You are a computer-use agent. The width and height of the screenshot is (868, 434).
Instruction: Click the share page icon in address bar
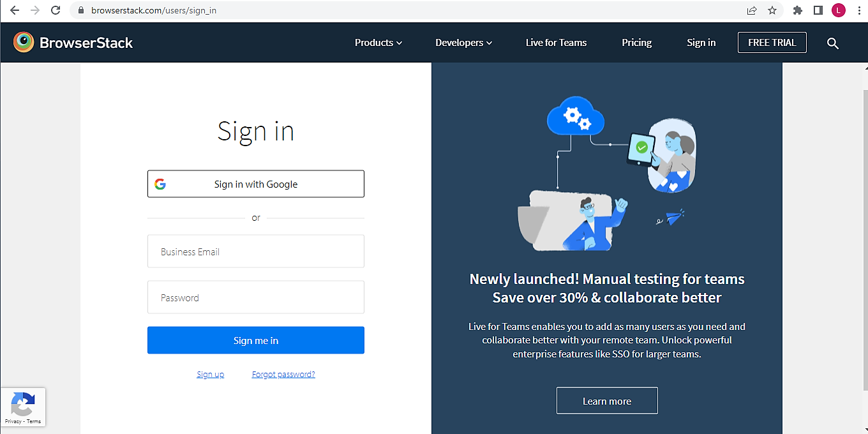[x=752, y=10]
